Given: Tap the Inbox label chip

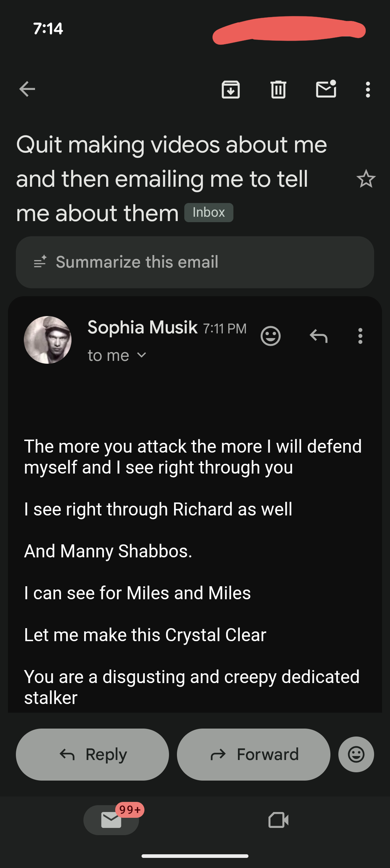Looking at the screenshot, I should point(209,212).
